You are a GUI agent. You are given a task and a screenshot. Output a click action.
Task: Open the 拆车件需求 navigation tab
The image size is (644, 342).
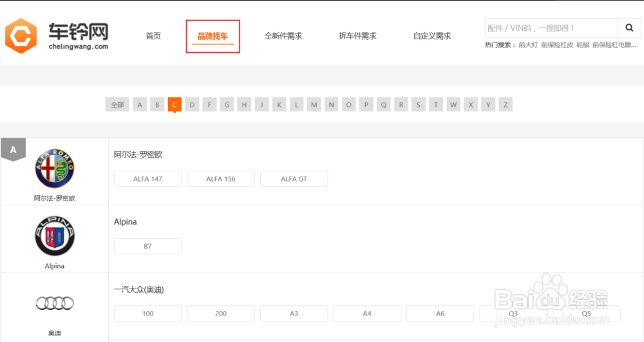357,36
